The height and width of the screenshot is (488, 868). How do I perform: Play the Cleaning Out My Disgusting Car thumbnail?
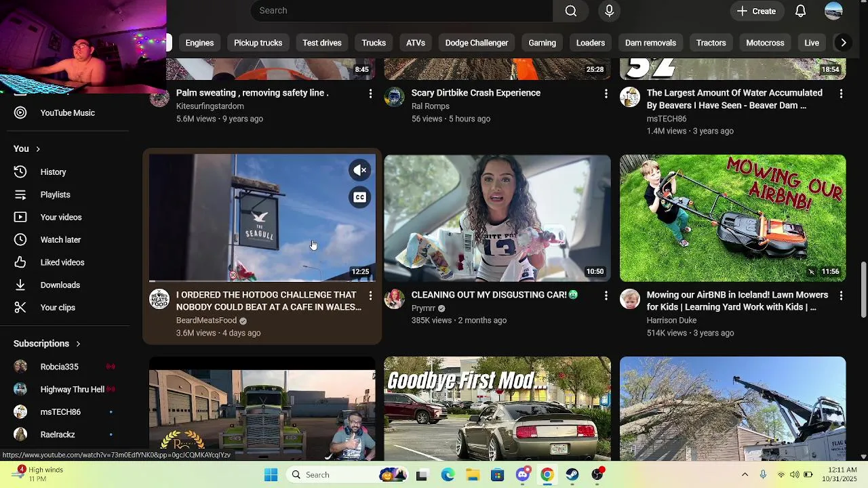(x=497, y=218)
